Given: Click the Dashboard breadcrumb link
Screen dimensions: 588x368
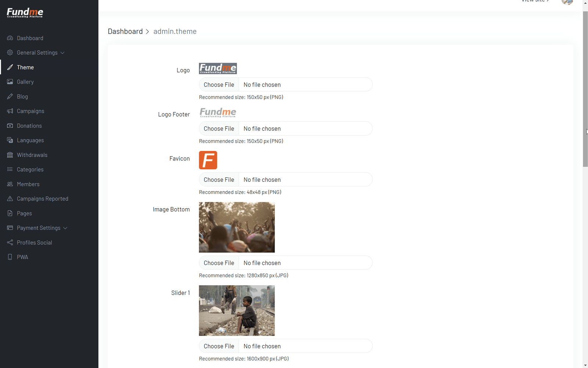Looking at the screenshot, I should coord(125,31).
